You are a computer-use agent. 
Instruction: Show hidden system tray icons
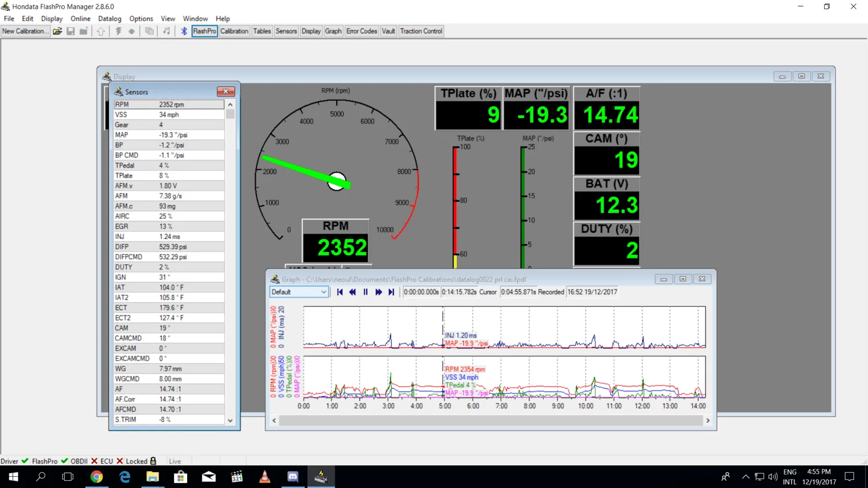pos(745,477)
